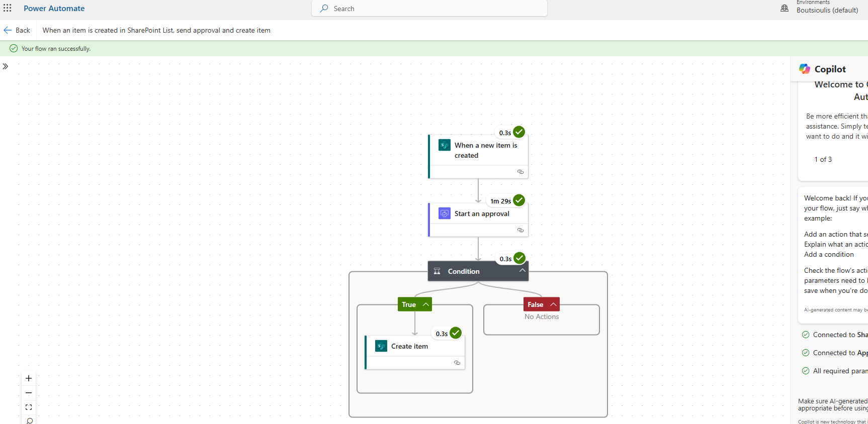Open canvas search magnifier tool
Image resolution: width=868 pixels, height=424 pixels.
point(30,420)
